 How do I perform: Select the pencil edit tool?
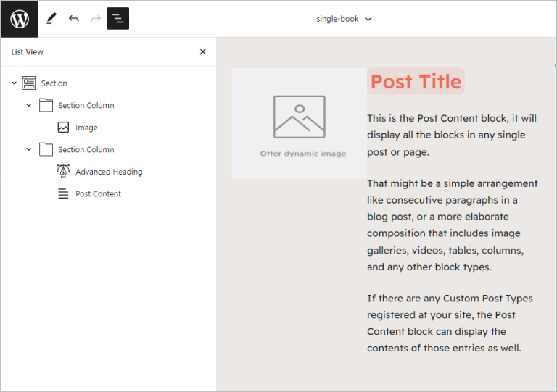click(x=51, y=19)
